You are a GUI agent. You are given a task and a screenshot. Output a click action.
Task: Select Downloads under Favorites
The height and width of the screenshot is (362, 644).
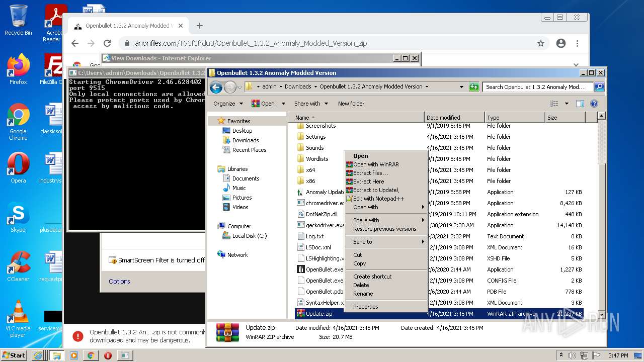point(245,140)
